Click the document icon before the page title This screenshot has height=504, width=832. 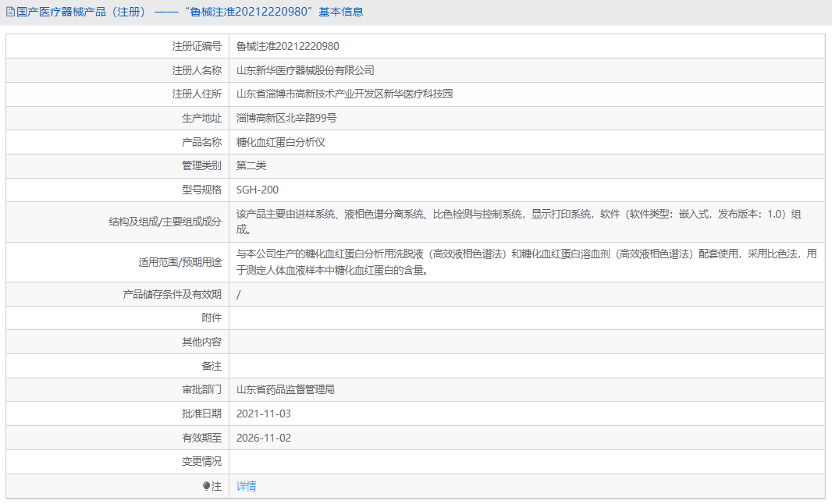tap(11, 11)
